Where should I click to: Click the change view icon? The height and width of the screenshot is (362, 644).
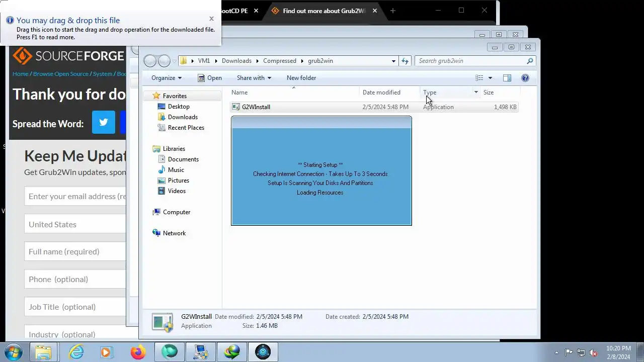click(479, 78)
